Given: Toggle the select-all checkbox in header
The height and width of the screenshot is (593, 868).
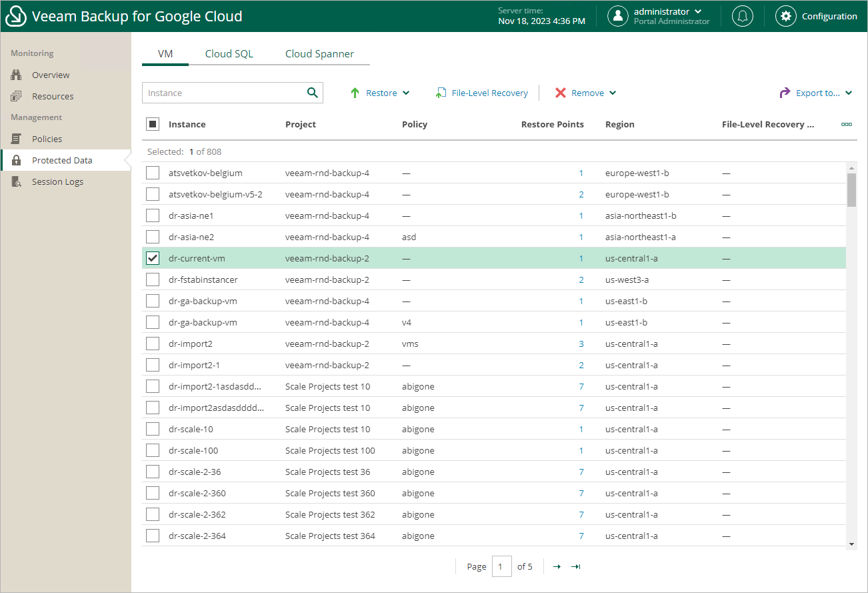Looking at the screenshot, I should tap(153, 124).
